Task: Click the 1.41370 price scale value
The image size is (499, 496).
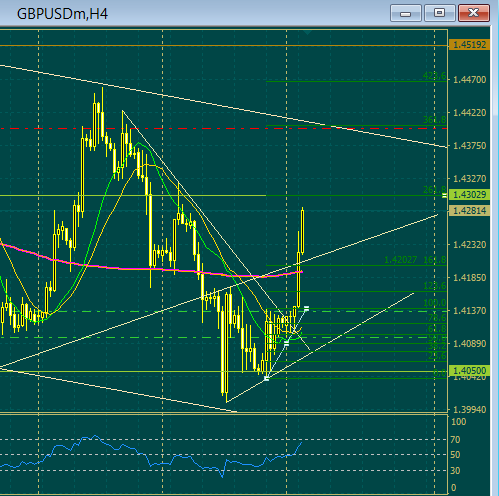Action: coord(469,310)
